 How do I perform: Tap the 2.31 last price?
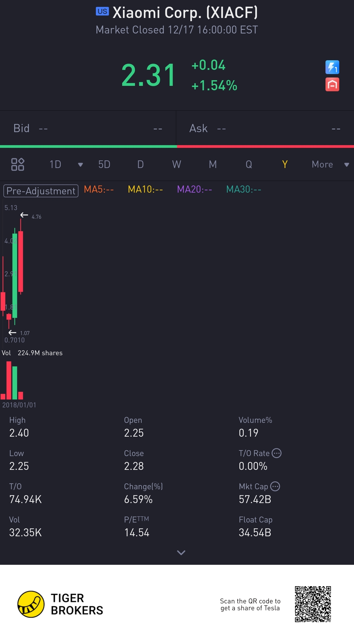click(x=148, y=75)
